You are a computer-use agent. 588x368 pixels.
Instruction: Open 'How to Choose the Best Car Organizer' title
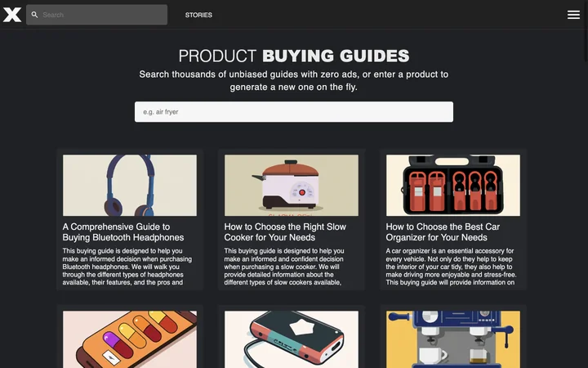443,232
